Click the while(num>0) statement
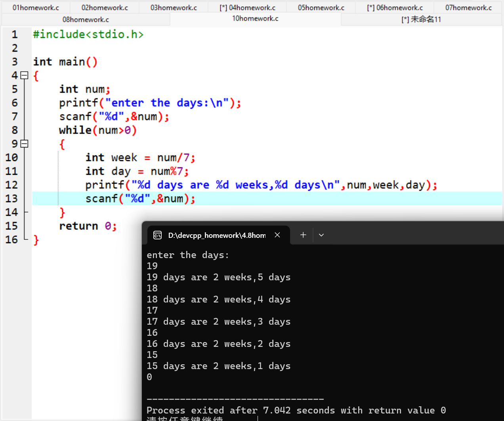The width and height of the screenshot is (504, 421). pos(98,130)
